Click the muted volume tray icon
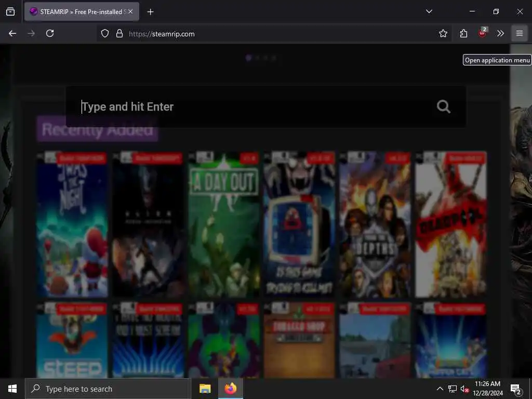 coord(464,389)
